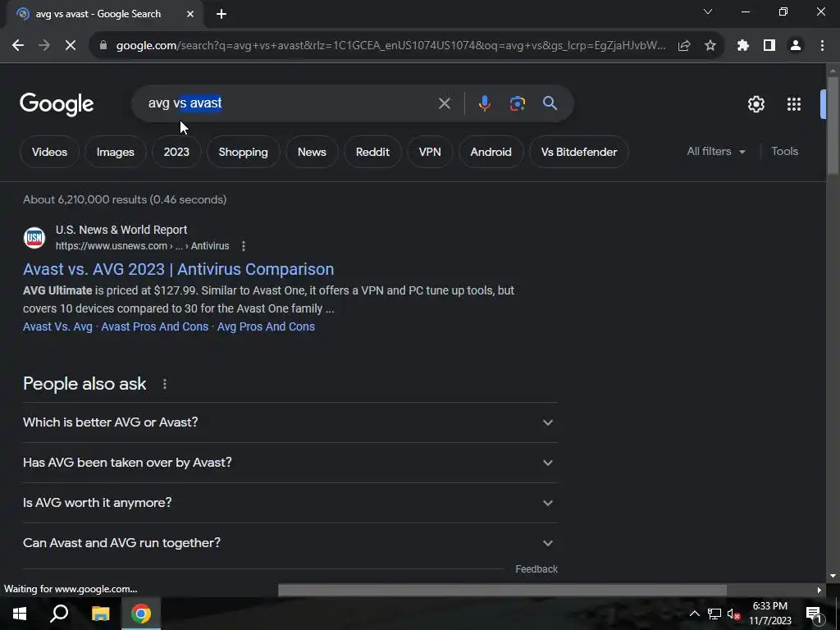Go to the Google logo homepage
This screenshot has width=840, height=630.
coord(57,104)
